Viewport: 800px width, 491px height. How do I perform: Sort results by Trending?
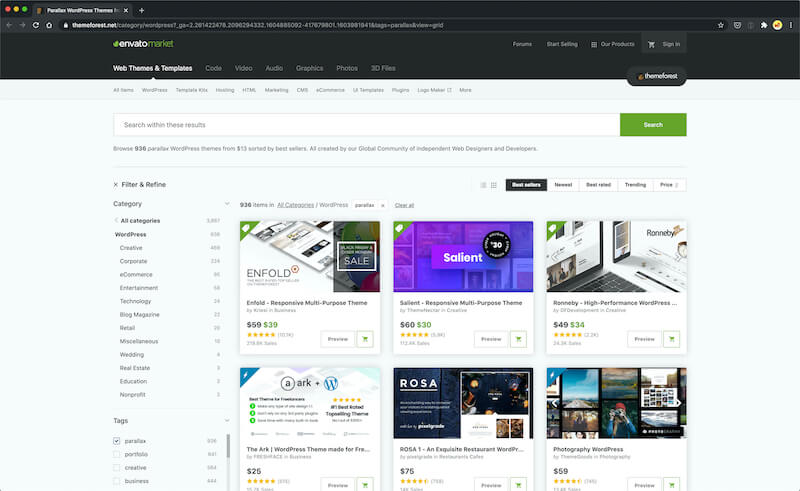[x=635, y=185]
